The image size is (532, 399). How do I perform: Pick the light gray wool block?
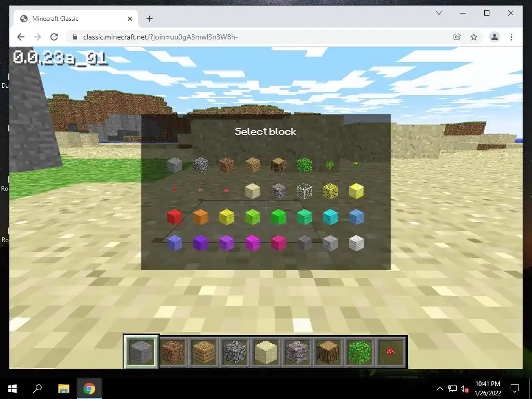pyautogui.click(x=330, y=243)
